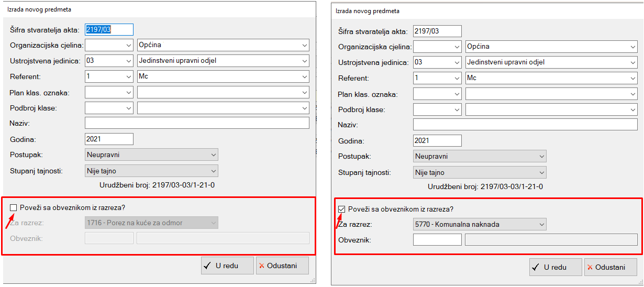Check the unticked 'Poveži sa obveznikom iz razreza?' box

[14, 208]
